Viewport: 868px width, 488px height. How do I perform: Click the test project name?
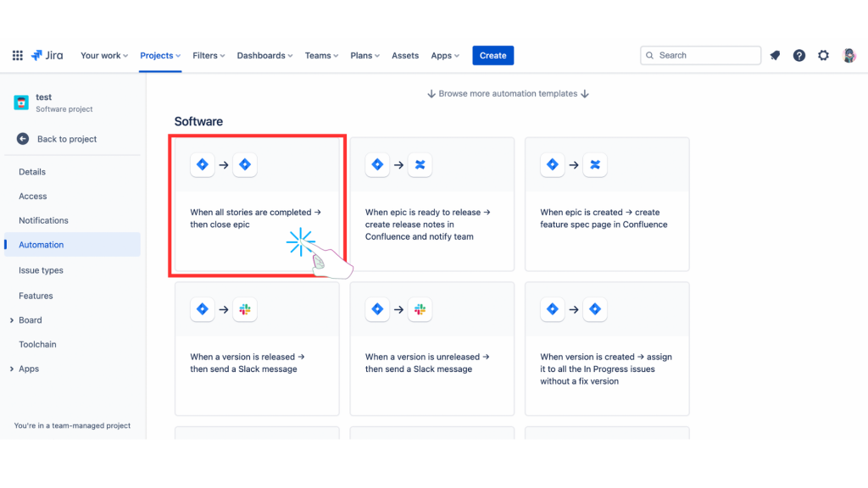(x=44, y=97)
